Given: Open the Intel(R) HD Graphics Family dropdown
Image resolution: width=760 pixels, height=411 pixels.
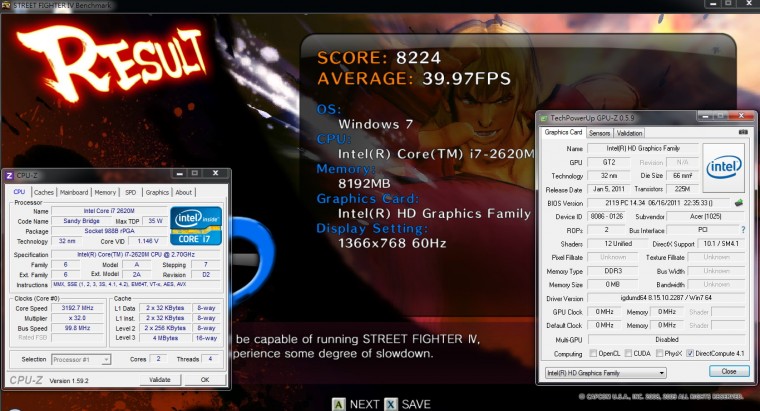Looking at the screenshot, I should 605,373.
